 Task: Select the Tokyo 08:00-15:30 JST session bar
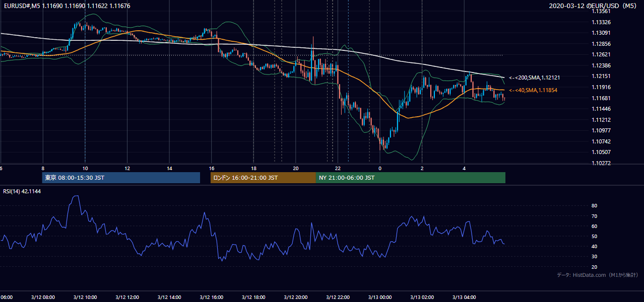point(121,178)
